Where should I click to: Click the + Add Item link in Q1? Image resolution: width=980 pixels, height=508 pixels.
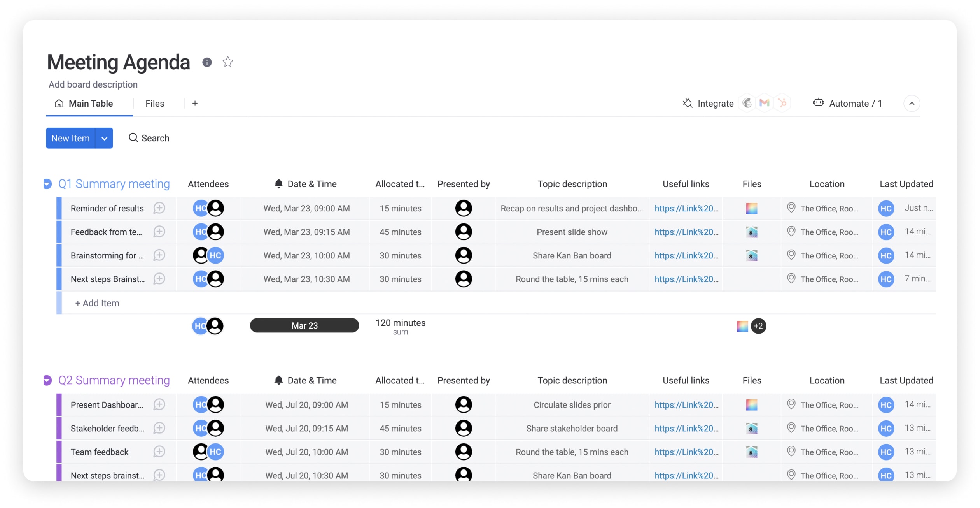coord(97,302)
